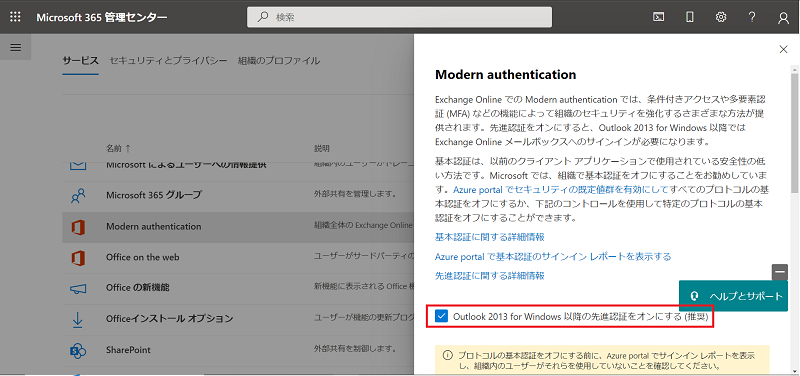Select the Modern authentication list row
The width and height of the screenshot is (800, 376).
tap(238, 227)
